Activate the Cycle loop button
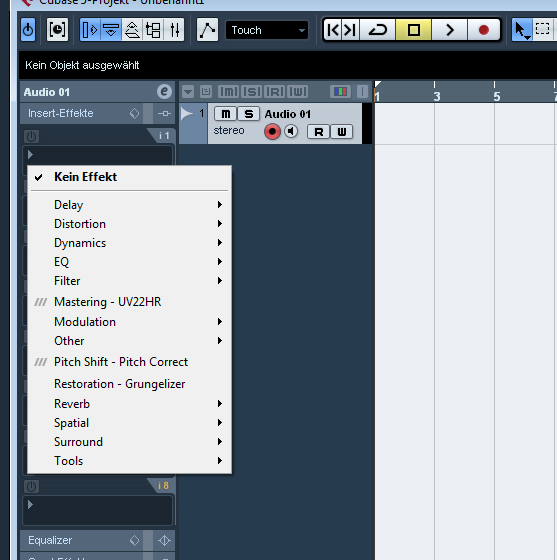 pos(378,30)
